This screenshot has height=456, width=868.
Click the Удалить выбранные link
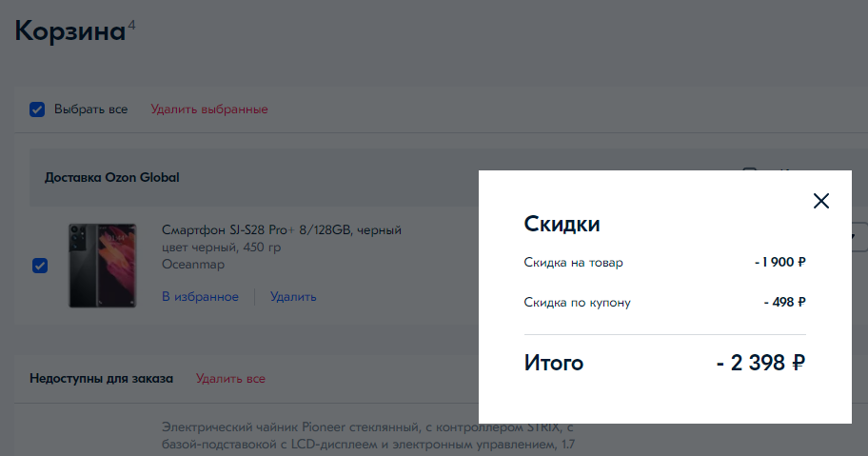208,109
